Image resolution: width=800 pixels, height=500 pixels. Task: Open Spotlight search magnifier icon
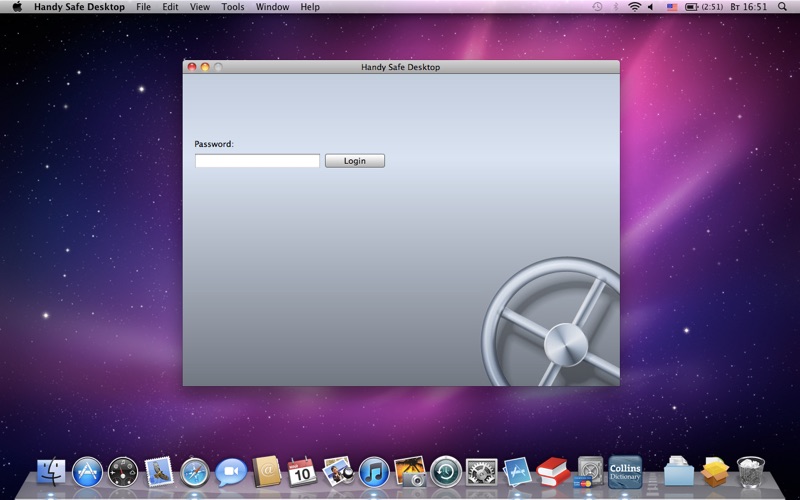coord(782,7)
